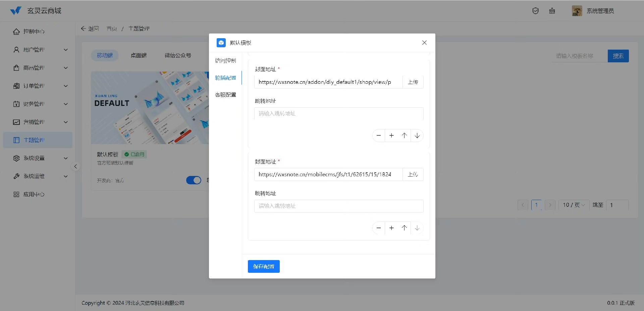Click 上传 beside the mobilecms cover URL
Image resolution: width=644 pixels, height=311 pixels.
tap(413, 175)
